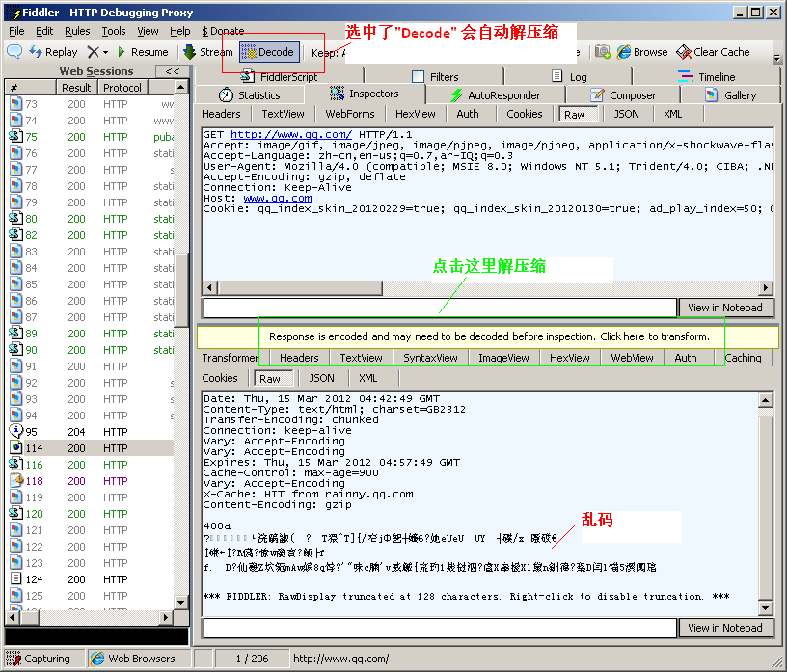Image resolution: width=787 pixels, height=672 pixels.
Task: Open the Remove sessions X dropdown arrow
Action: [105, 52]
